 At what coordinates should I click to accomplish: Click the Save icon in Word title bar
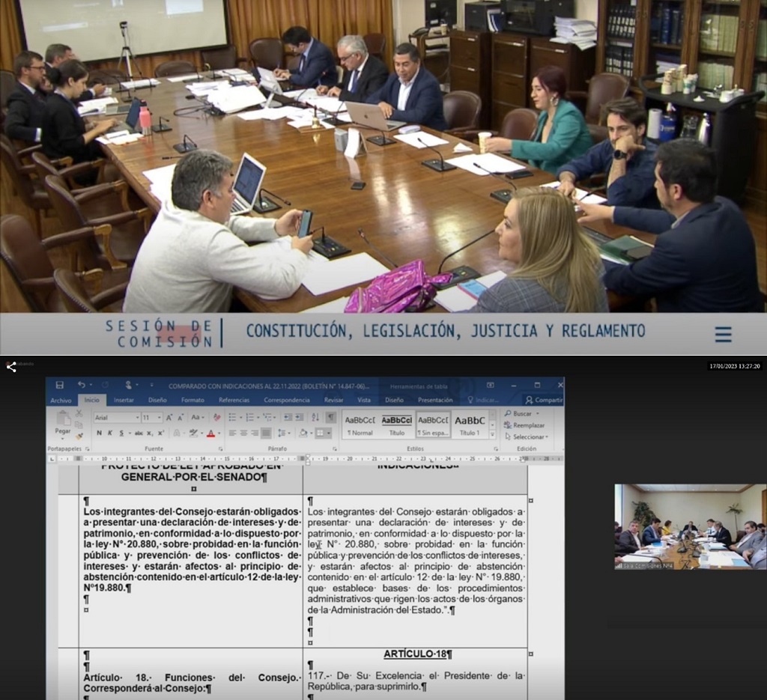(x=60, y=385)
